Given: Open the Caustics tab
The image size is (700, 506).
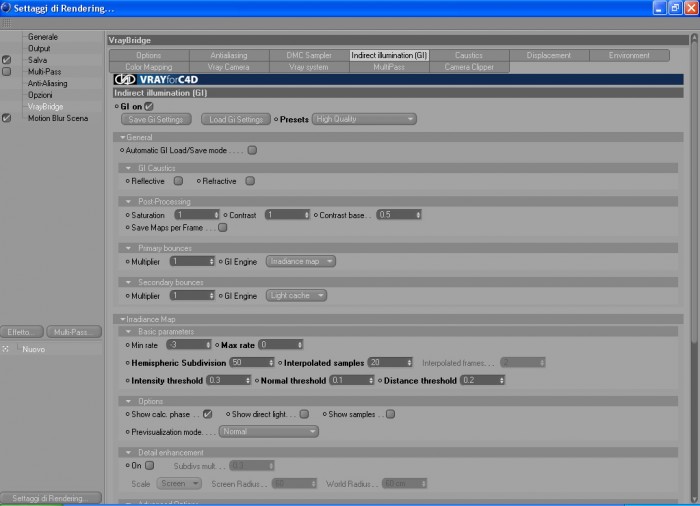Looking at the screenshot, I should point(469,55).
